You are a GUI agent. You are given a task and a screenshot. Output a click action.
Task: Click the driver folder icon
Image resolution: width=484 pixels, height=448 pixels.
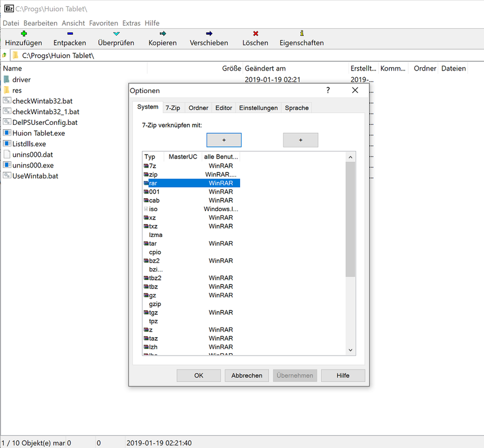[x=7, y=80]
